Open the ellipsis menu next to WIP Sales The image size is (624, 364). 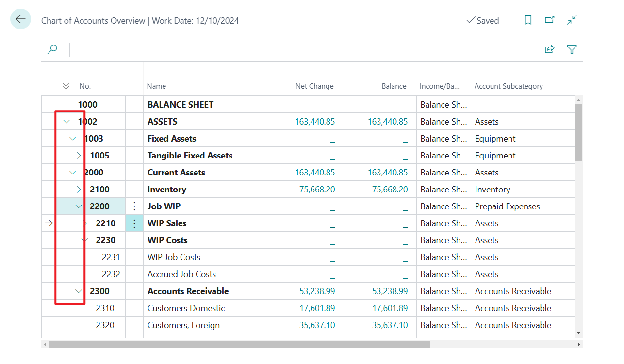tap(134, 223)
